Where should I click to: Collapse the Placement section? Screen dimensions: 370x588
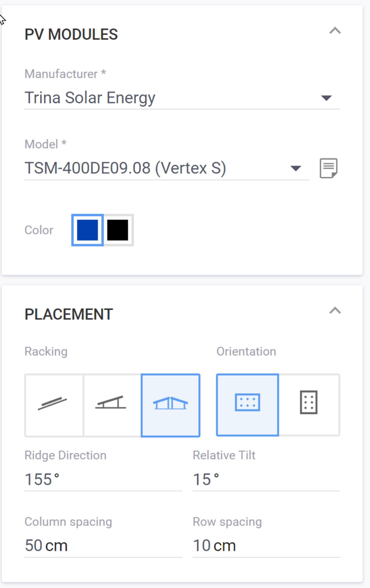click(x=335, y=311)
